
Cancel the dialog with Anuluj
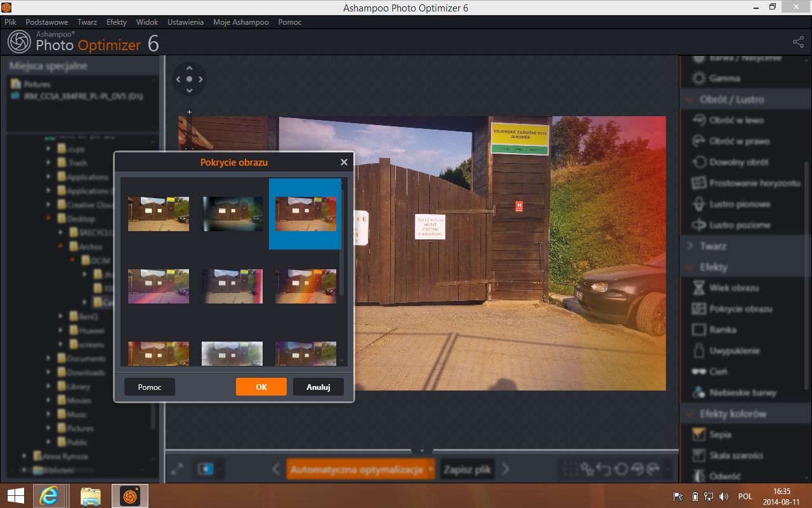pyautogui.click(x=318, y=387)
